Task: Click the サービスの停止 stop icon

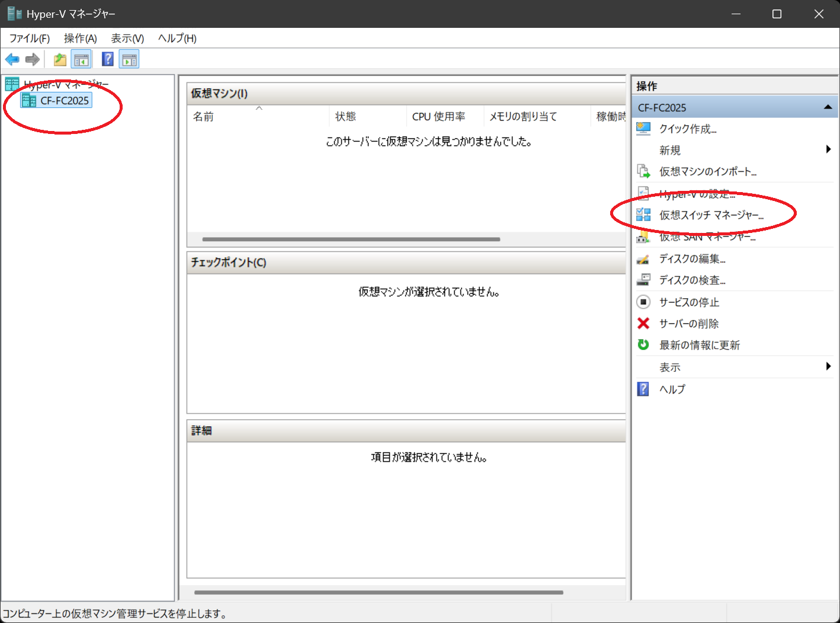Action: pyautogui.click(x=643, y=302)
